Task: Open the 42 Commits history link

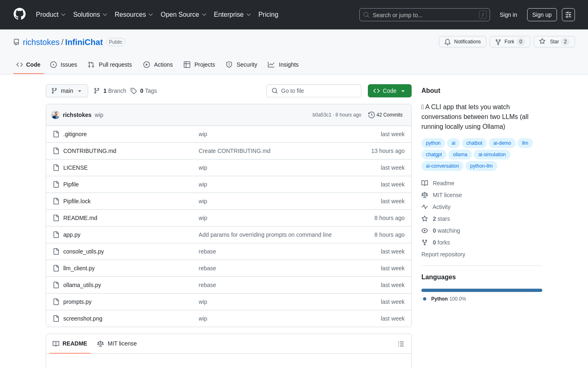Action: click(x=385, y=115)
